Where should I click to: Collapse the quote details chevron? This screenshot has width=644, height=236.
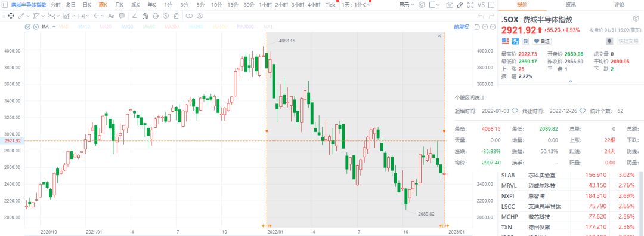click(571, 81)
